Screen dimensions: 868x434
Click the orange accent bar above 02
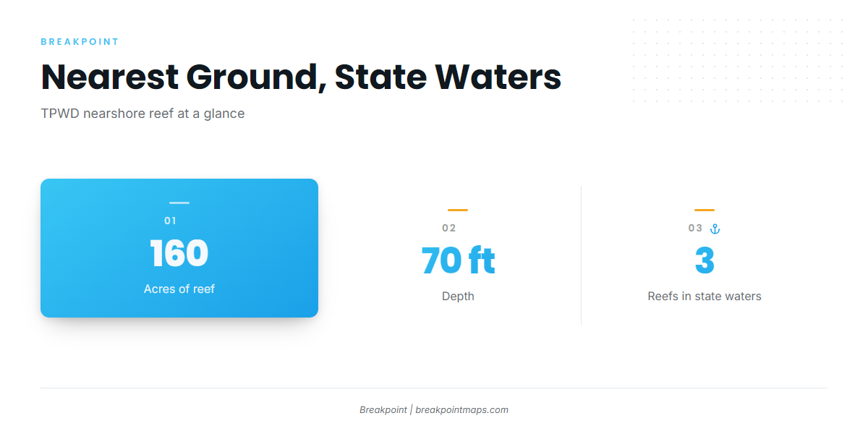(x=458, y=210)
